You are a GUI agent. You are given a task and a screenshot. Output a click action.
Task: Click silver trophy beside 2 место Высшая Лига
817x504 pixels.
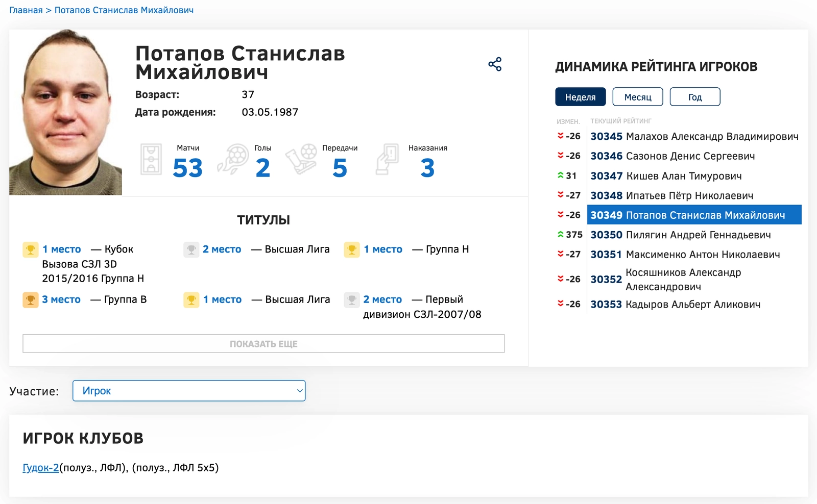(191, 249)
